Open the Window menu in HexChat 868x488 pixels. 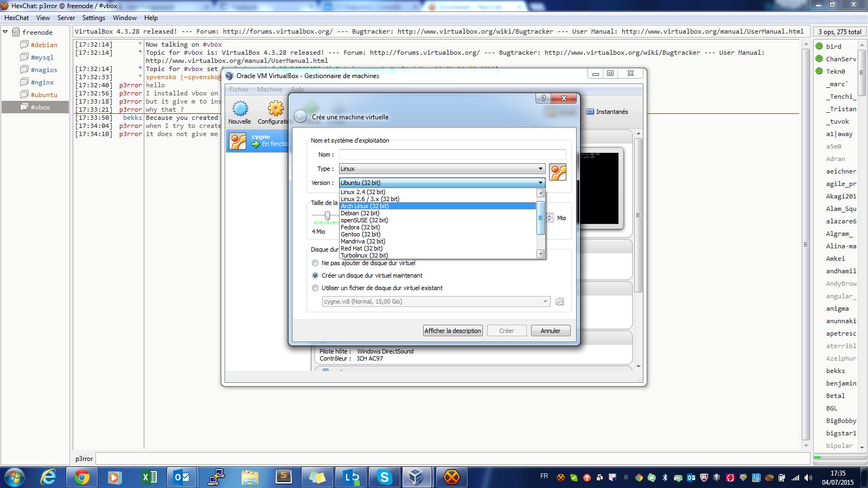pyautogui.click(x=125, y=18)
